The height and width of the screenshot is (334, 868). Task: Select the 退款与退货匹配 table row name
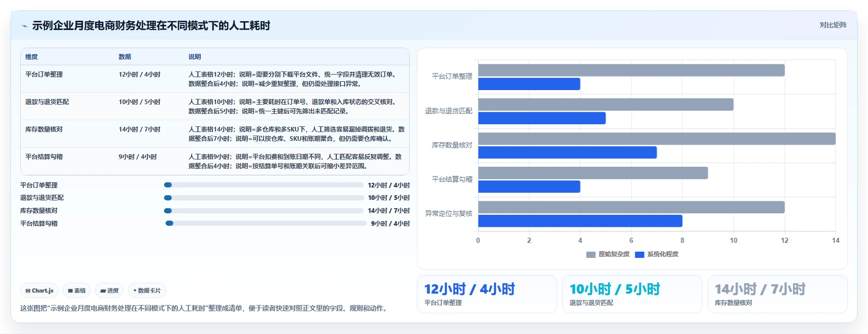pos(47,102)
